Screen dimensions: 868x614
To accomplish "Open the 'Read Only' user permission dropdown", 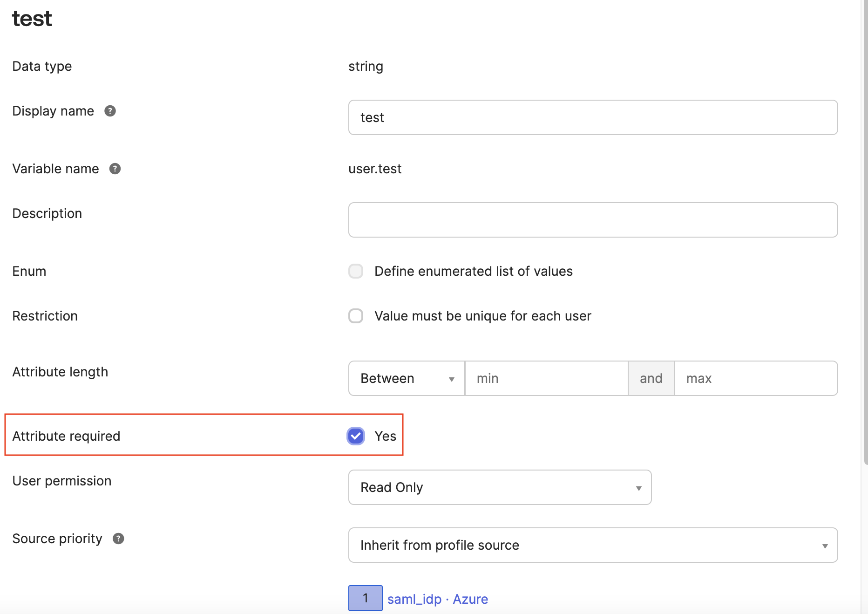I will click(499, 487).
